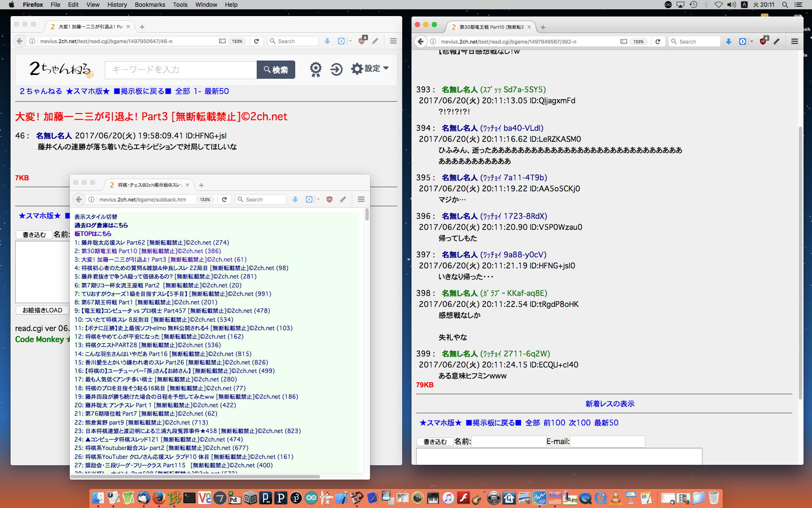Open hamburger menu in right Firefox window
Image resolution: width=812 pixels, height=508 pixels.
794,41
